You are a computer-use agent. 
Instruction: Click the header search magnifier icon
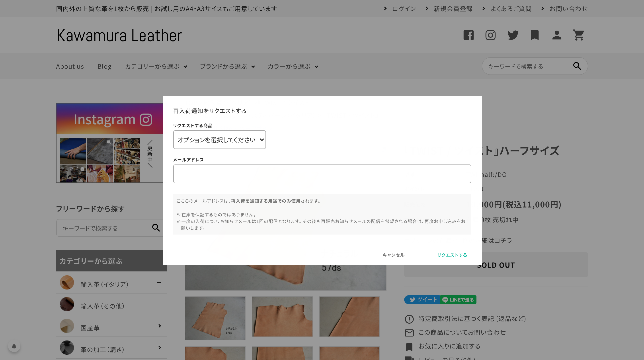(x=577, y=66)
